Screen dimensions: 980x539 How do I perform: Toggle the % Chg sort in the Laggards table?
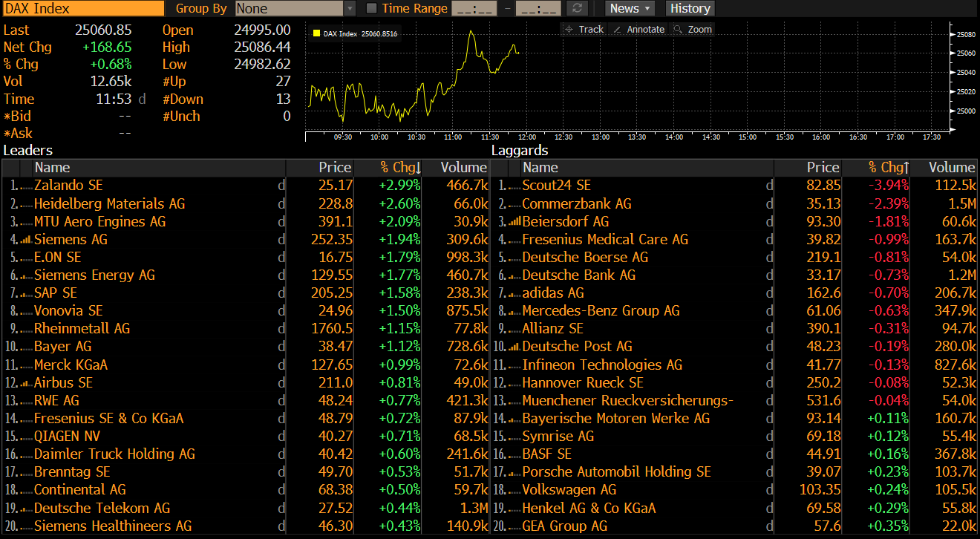[886, 167]
